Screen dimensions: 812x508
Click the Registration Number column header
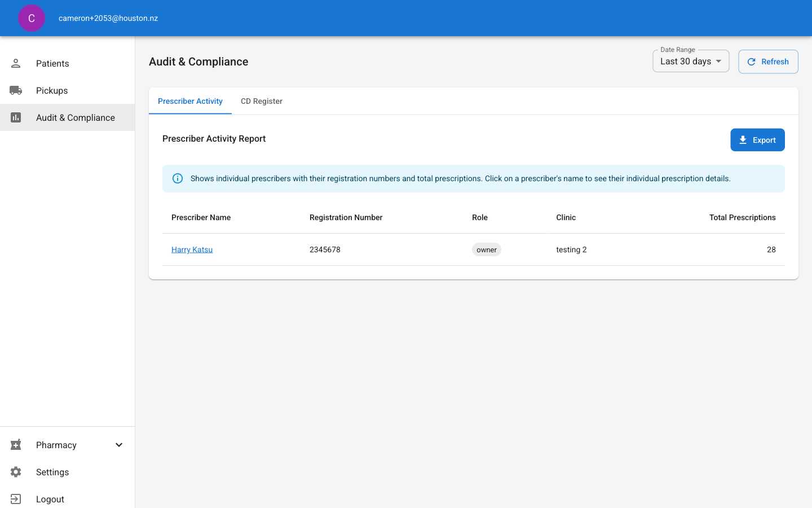[x=346, y=217]
